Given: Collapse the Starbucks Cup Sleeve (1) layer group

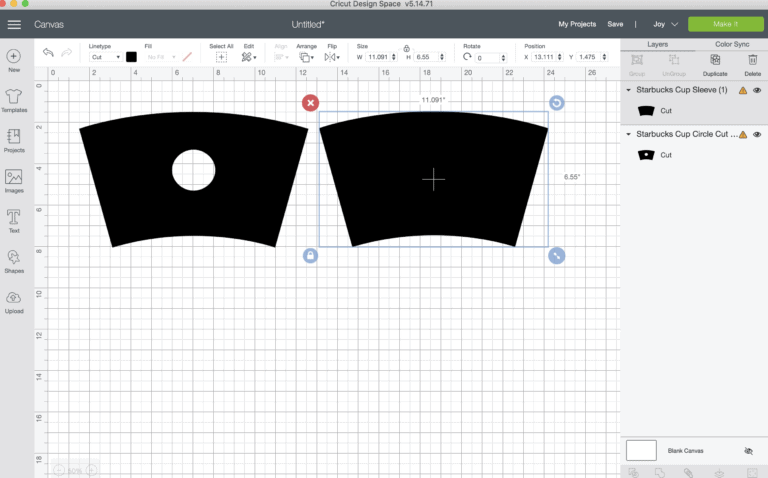Looking at the screenshot, I should pyautogui.click(x=628, y=90).
